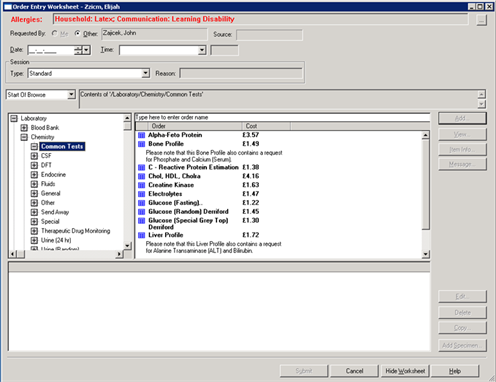Screen dimensions: 496x382
Task: Expand the DFT tree node
Action: (34, 165)
